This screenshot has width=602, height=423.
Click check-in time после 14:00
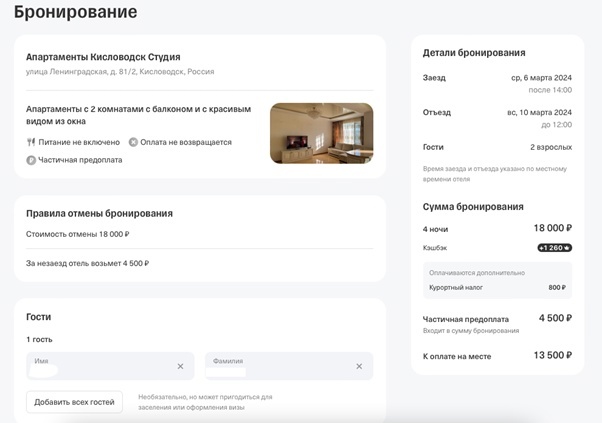point(550,90)
